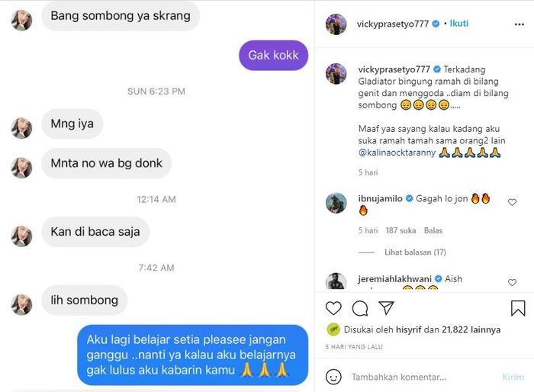534x392 pixels.
Task: Like jeremiahlakhwani's comment heart
Action: (x=512, y=282)
